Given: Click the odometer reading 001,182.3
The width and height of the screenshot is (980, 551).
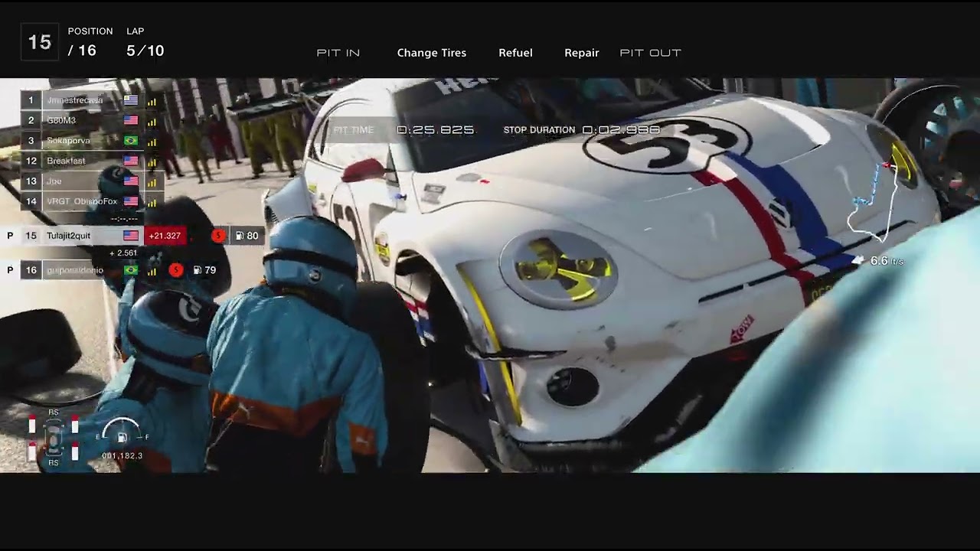Looking at the screenshot, I should pyautogui.click(x=122, y=456).
